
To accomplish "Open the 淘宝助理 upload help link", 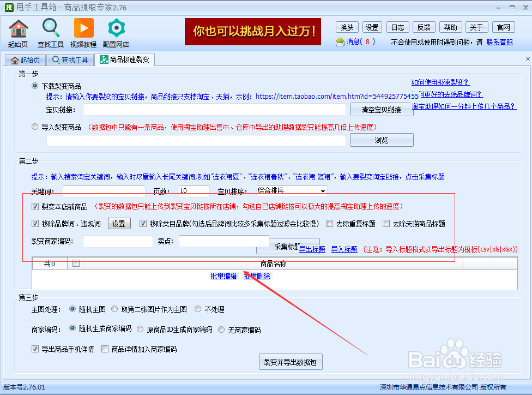I will click(464, 106).
